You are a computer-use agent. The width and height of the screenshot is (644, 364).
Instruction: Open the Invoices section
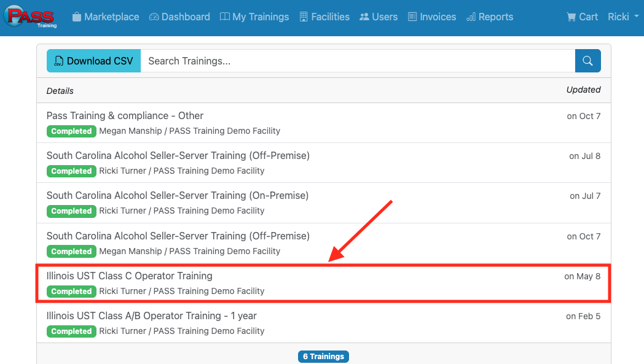[x=431, y=17]
